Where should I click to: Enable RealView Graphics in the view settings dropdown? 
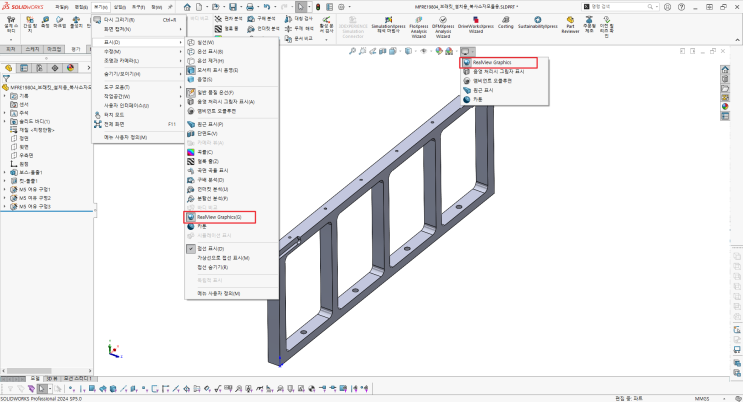pyautogui.click(x=498, y=62)
